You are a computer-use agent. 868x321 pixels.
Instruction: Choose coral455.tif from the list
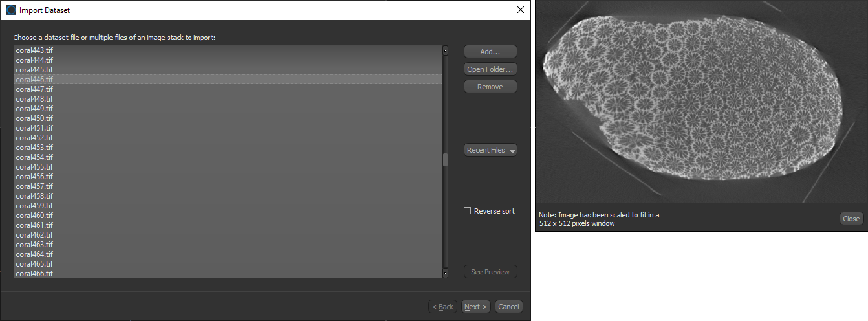[34, 167]
